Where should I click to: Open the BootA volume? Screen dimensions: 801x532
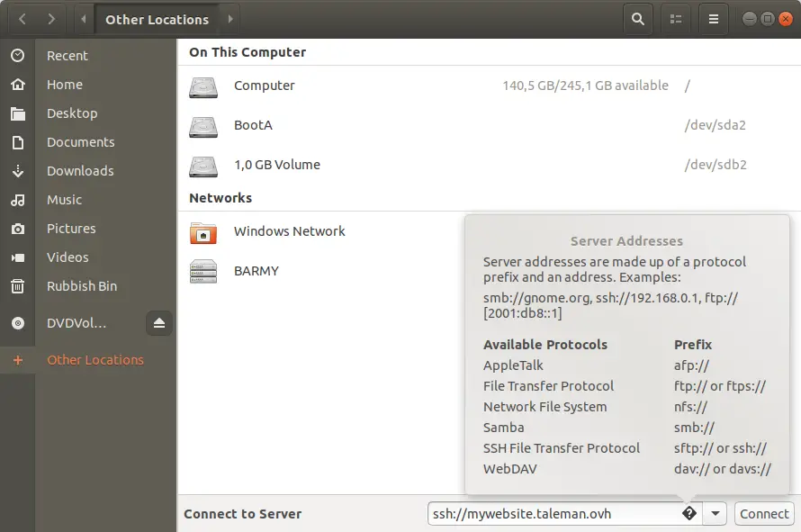pyautogui.click(x=253, y=126)
